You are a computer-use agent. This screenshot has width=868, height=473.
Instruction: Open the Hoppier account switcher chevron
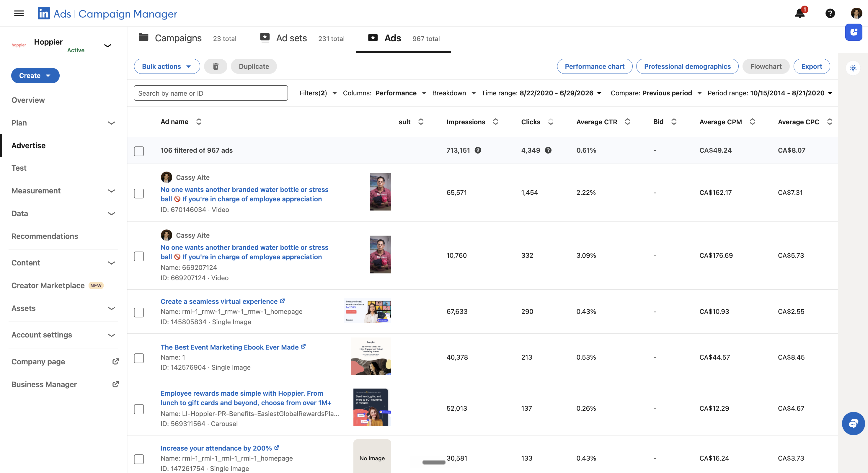107,45
